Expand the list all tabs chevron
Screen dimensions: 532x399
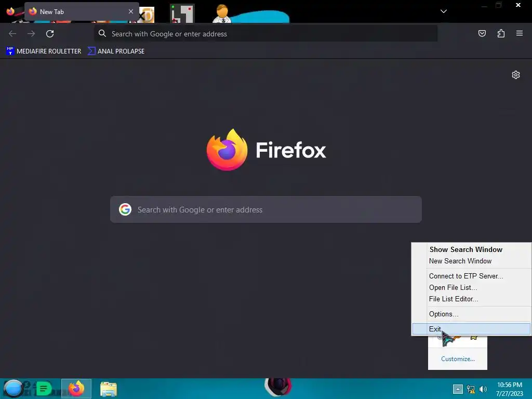tap(444, 11)
